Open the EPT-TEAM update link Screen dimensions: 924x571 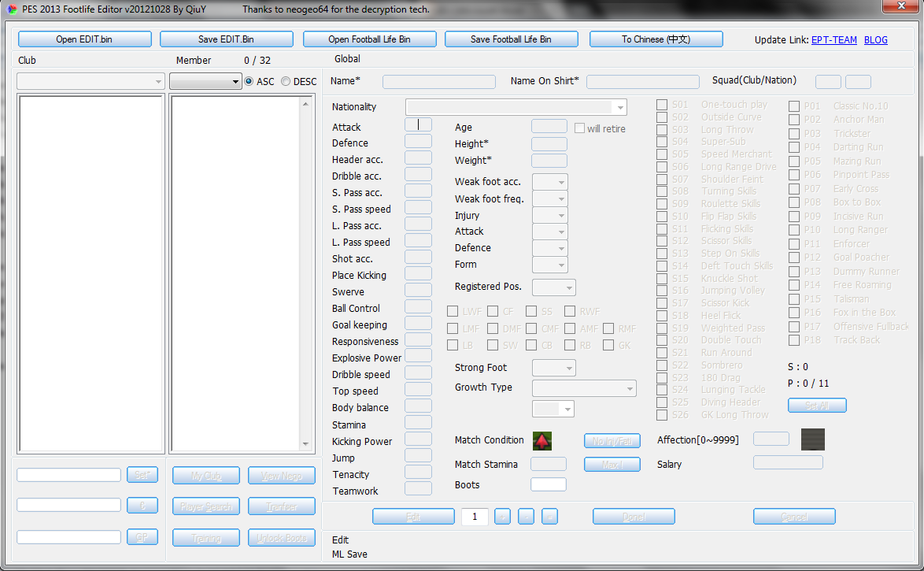(x=833, y=39)
